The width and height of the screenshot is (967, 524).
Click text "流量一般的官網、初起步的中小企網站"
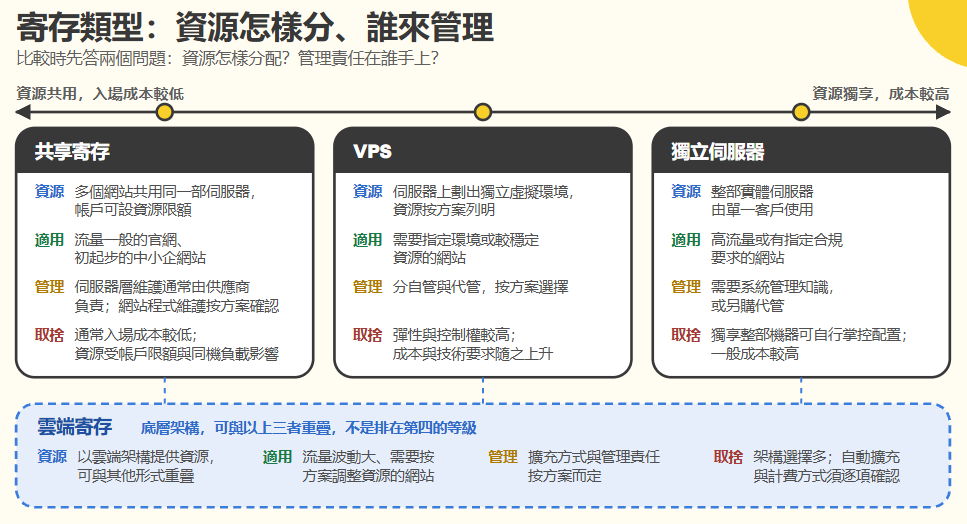pos(140,248)
